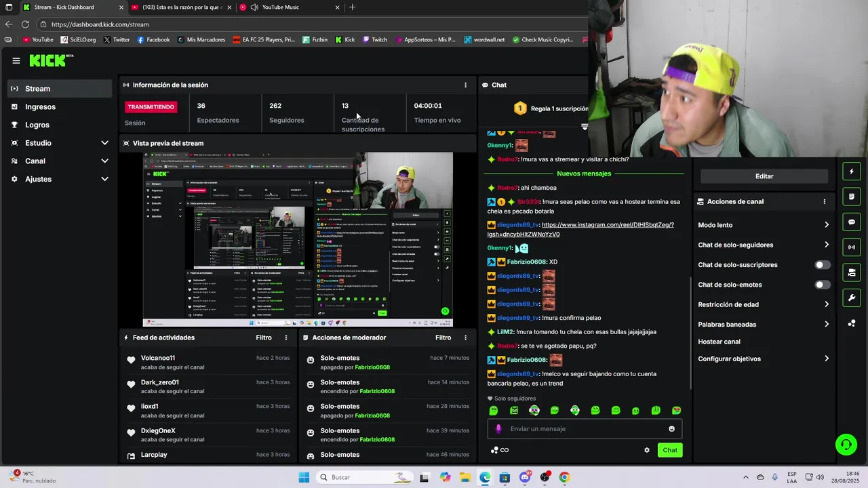Click Fabrizio0608 in first Solo-emotes row
The width and height of the screenshot is (868, 488).
pyautogui.click(x=372, y=367)
